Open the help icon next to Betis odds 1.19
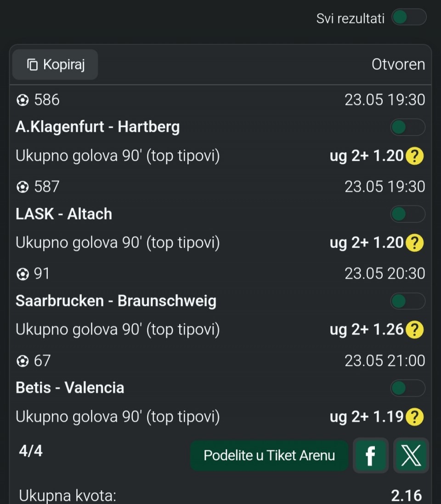This screenshot has width=441, height=504. (x=414, y=417)
